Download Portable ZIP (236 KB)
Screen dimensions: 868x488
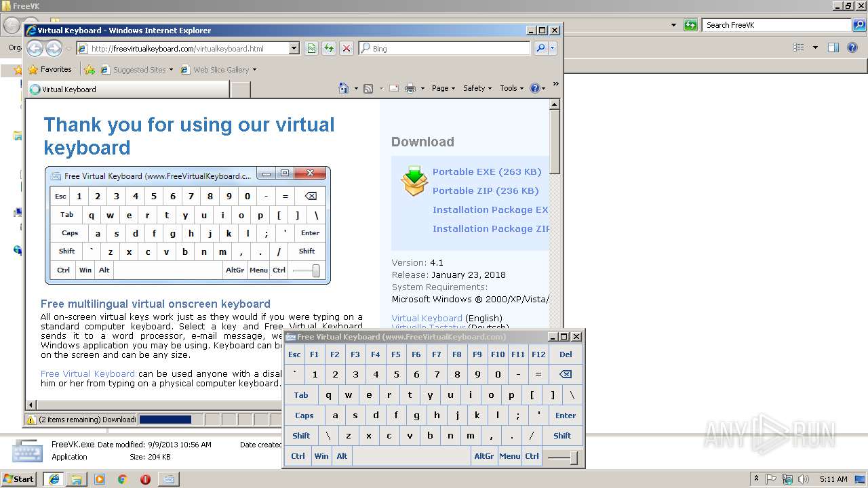(486, 190)
